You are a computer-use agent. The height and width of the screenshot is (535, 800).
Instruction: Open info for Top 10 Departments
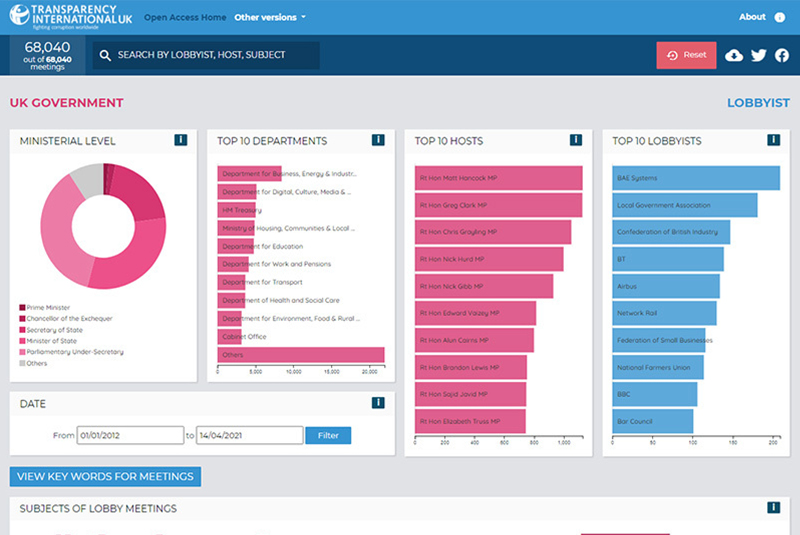[378, 140]
